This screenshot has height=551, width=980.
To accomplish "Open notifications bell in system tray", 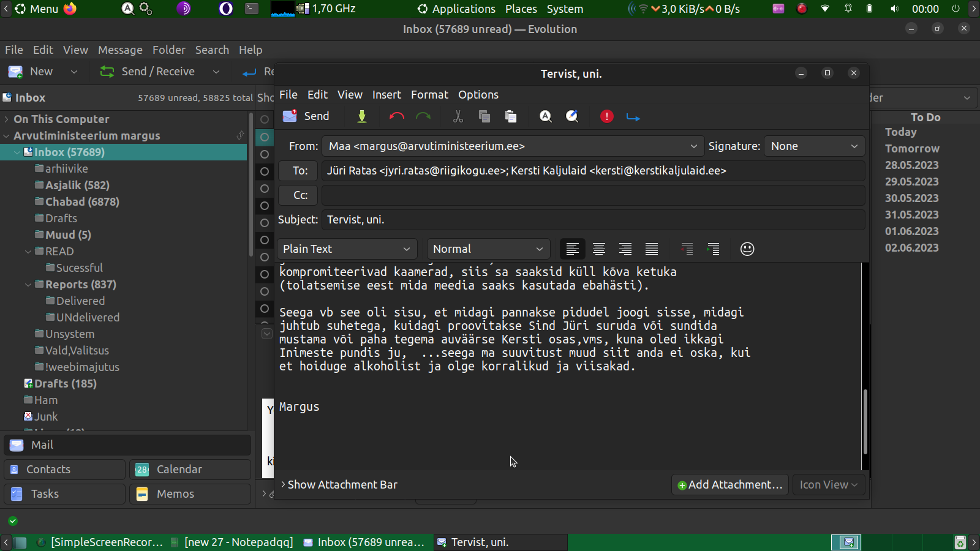I will click(848, 9).
